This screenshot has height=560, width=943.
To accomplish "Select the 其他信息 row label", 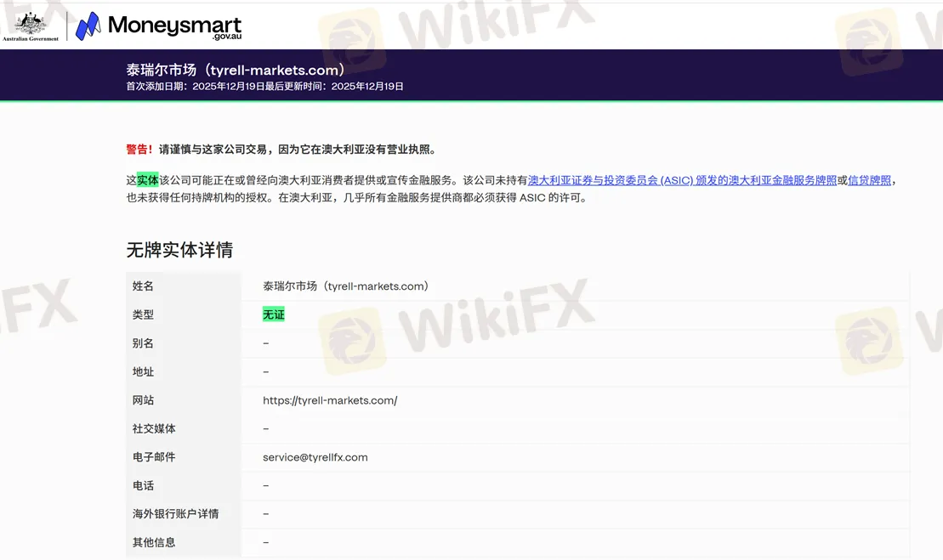I will tap(154, 542).
